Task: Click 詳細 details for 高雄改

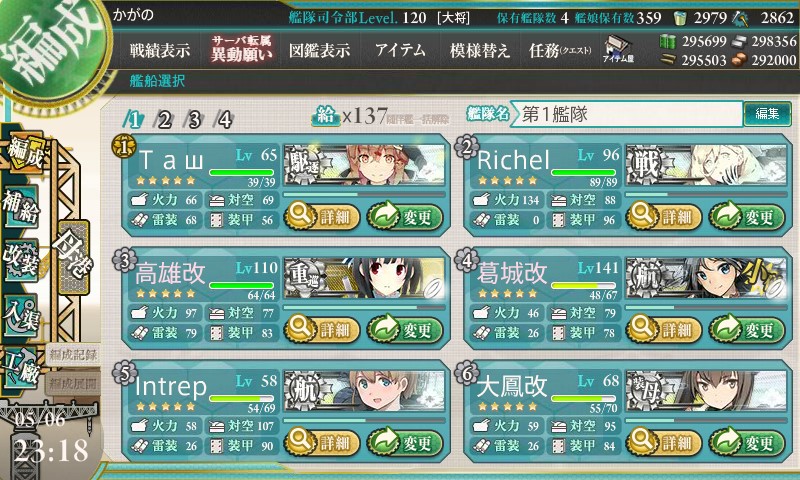Action: pos(321,330)
